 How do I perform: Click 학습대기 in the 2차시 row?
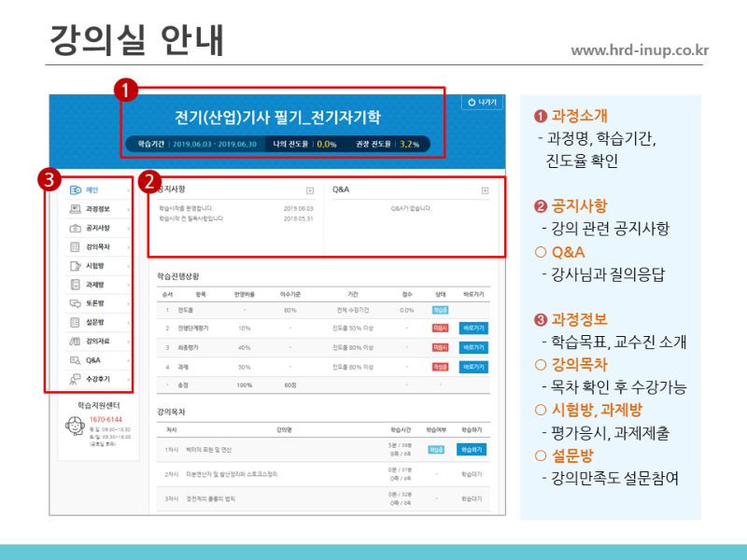tap(472, 474)
